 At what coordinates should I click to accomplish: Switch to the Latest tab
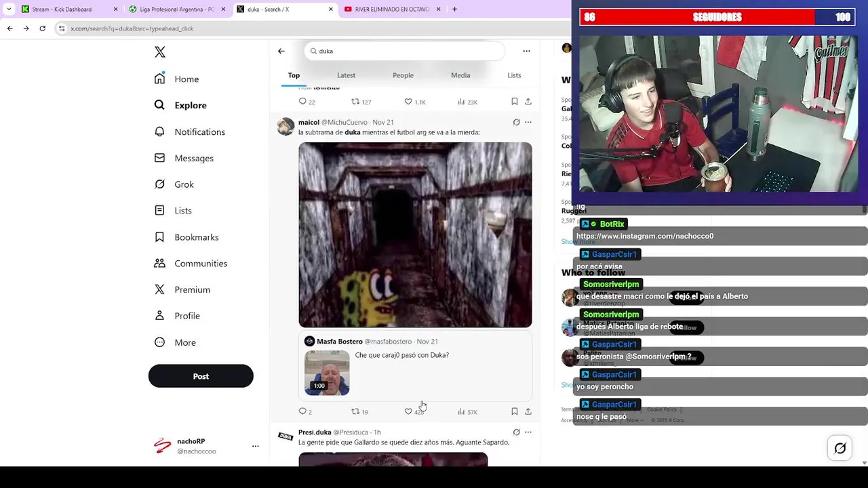click(346, 75)
